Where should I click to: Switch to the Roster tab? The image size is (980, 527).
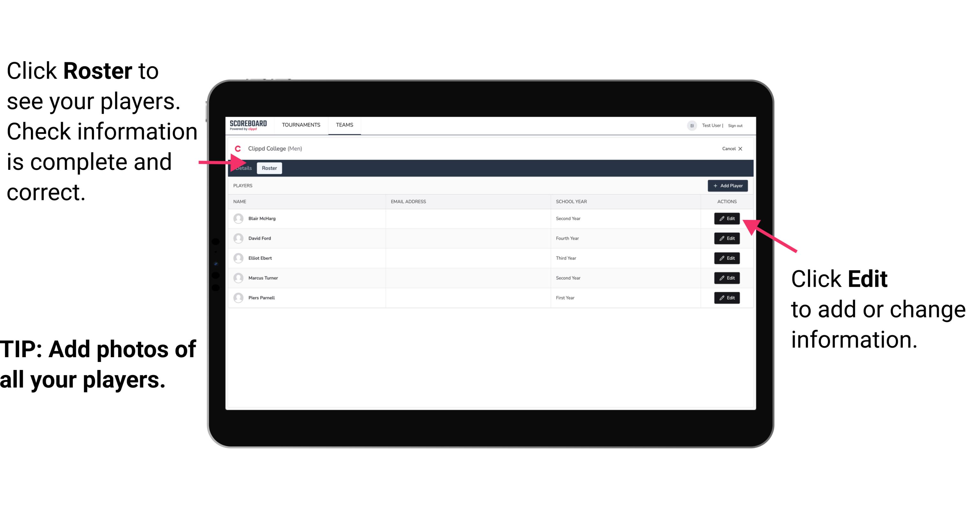point(268,168)
